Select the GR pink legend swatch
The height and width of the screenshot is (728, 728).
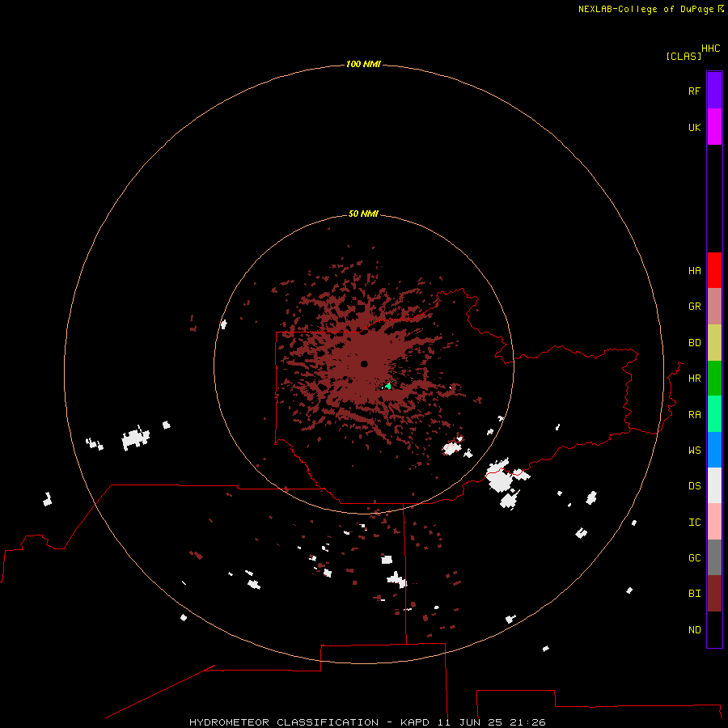tap(714, 307)
